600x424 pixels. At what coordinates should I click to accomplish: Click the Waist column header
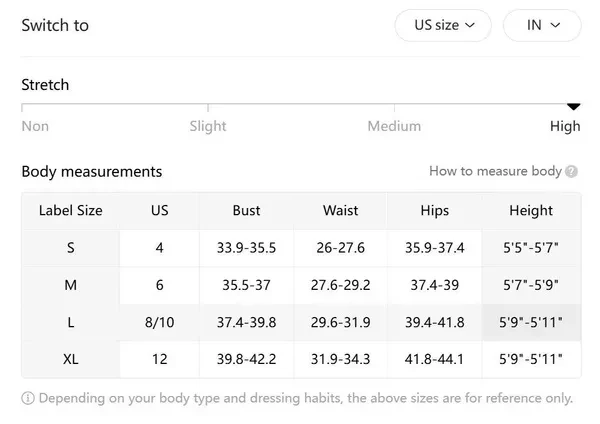(x=340, y=211)
